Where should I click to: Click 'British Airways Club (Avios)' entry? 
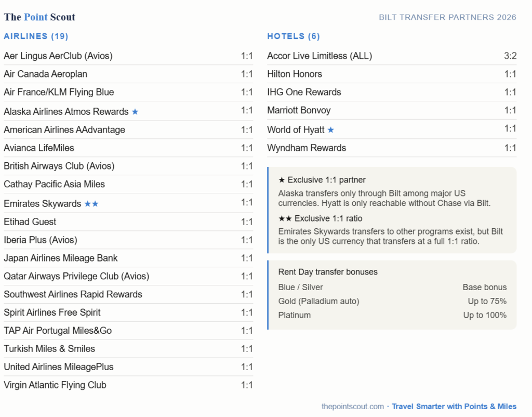tap(128, 166)
